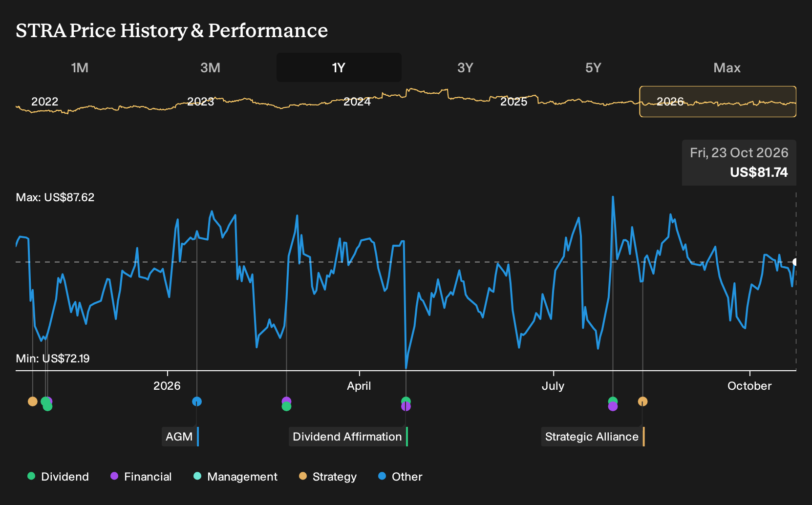Click the October axis label
The image size is (812, 505).
tap(749, 386)
